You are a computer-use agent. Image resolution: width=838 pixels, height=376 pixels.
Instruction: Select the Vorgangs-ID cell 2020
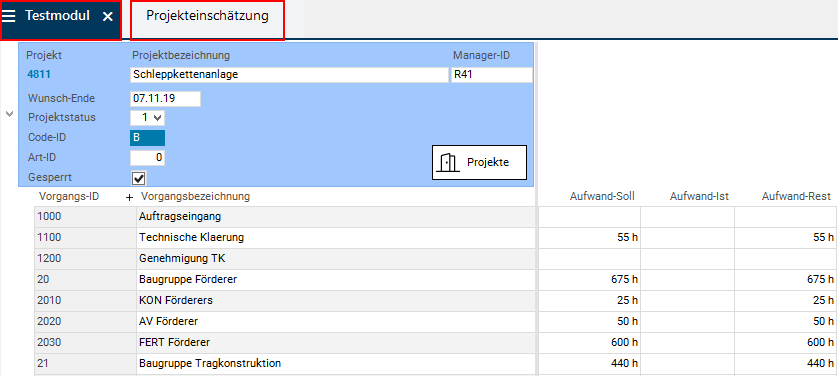(x=86, y=322)
